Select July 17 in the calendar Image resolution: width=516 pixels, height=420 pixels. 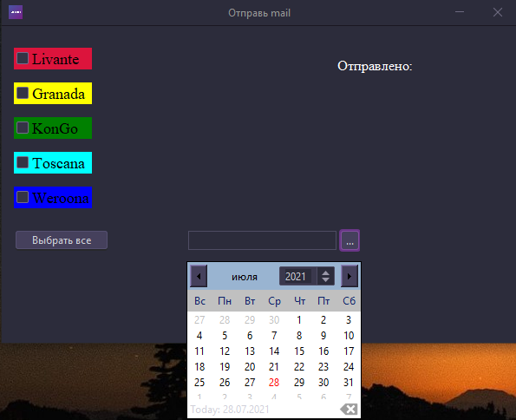point(349,351)
